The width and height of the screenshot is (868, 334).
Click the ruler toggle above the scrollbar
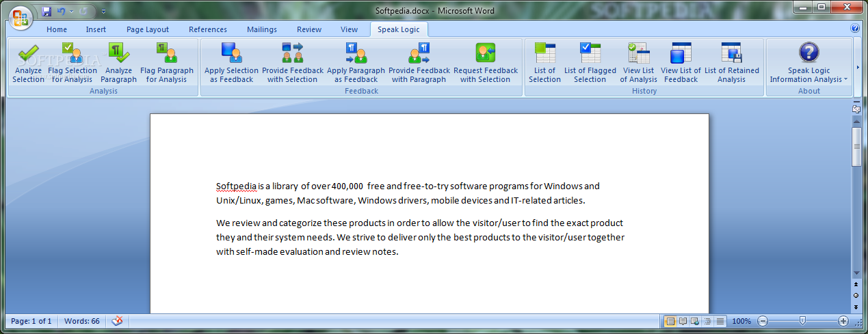coord(856,109)
